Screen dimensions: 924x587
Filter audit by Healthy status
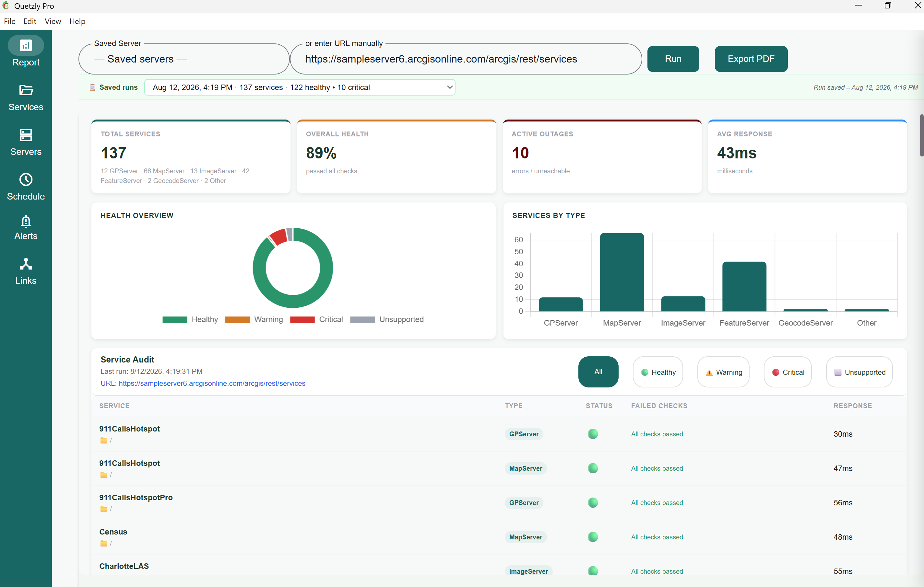[658, 372]
